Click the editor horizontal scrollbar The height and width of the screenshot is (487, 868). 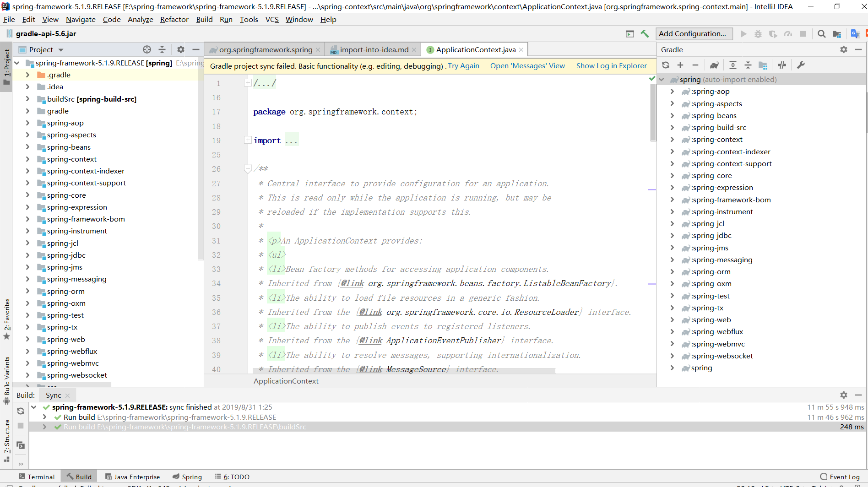click(x=404, y=370)
